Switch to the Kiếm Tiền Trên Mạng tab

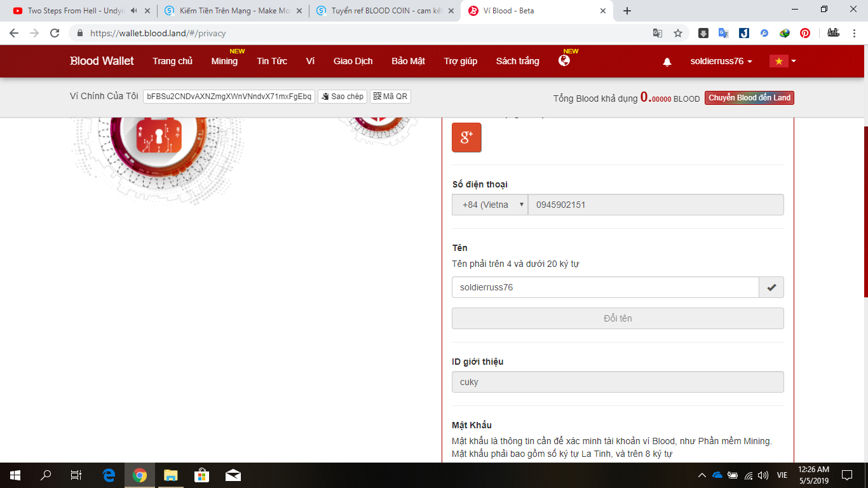click(232, 11)
